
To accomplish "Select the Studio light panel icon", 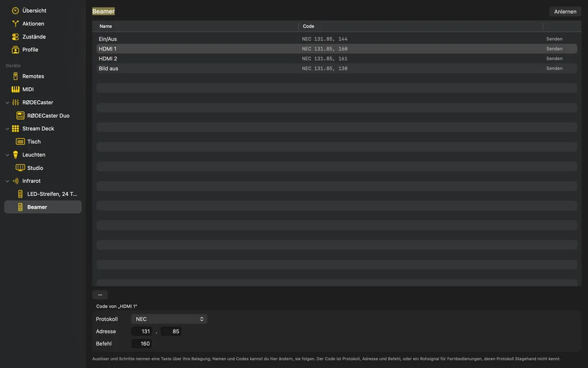I will point(20,168).
